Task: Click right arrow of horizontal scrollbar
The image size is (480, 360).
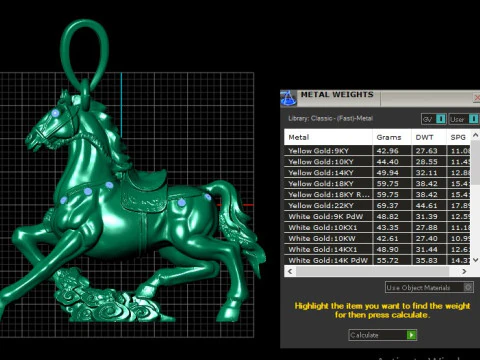Action: point(464,271)
